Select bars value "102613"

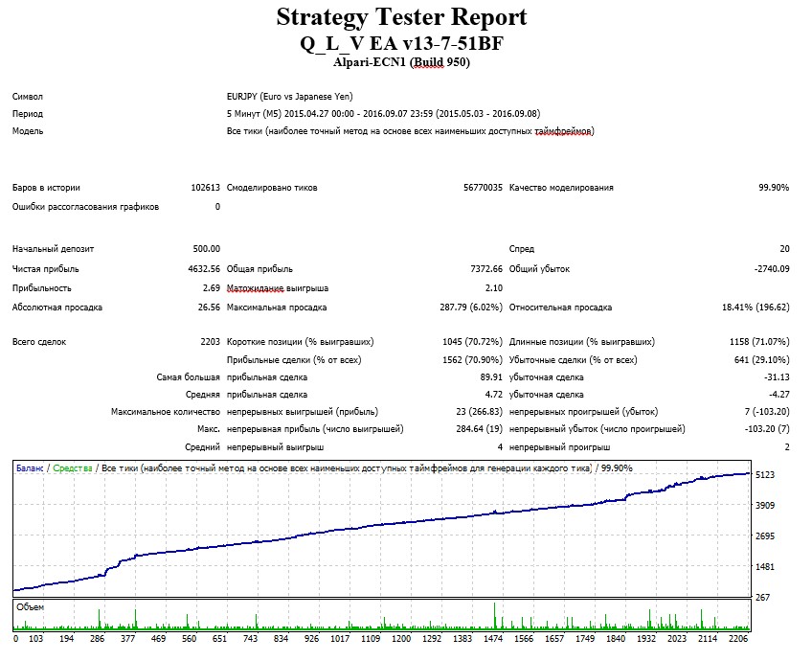(205, 188)
